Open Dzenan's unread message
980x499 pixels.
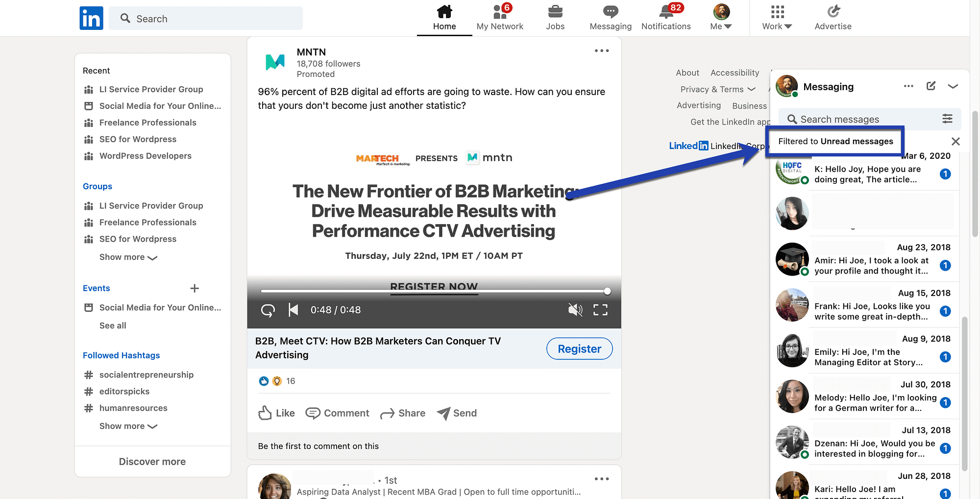point(864,442)
